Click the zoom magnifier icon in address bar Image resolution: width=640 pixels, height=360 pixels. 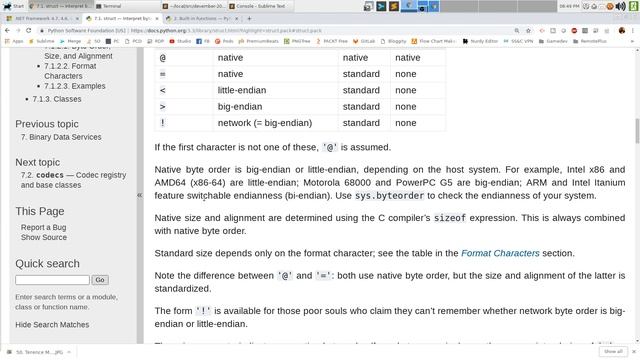pos(517,31)
